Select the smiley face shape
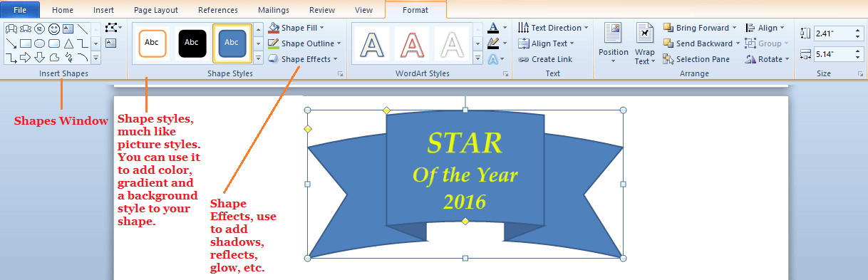 click(x=53, y=29)
